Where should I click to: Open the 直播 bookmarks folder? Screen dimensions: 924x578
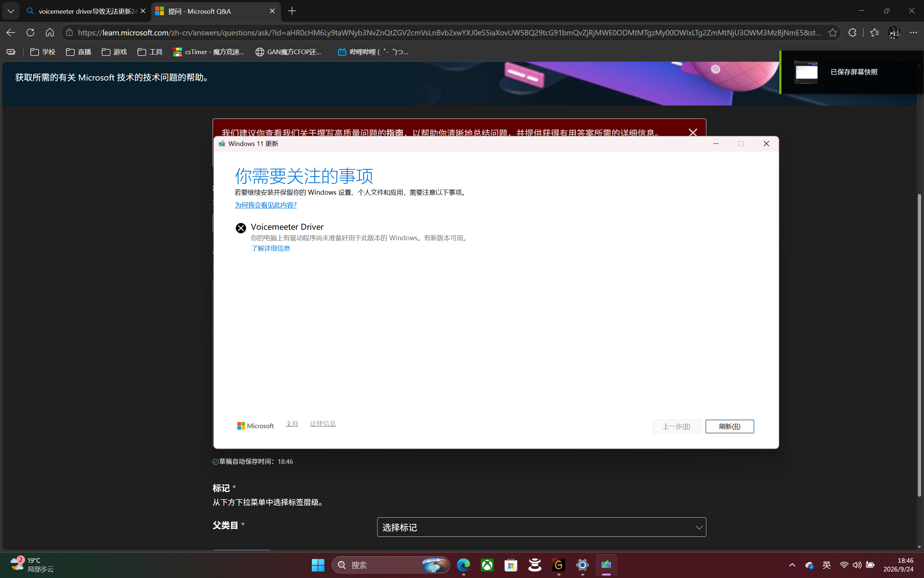coord(79,52)
